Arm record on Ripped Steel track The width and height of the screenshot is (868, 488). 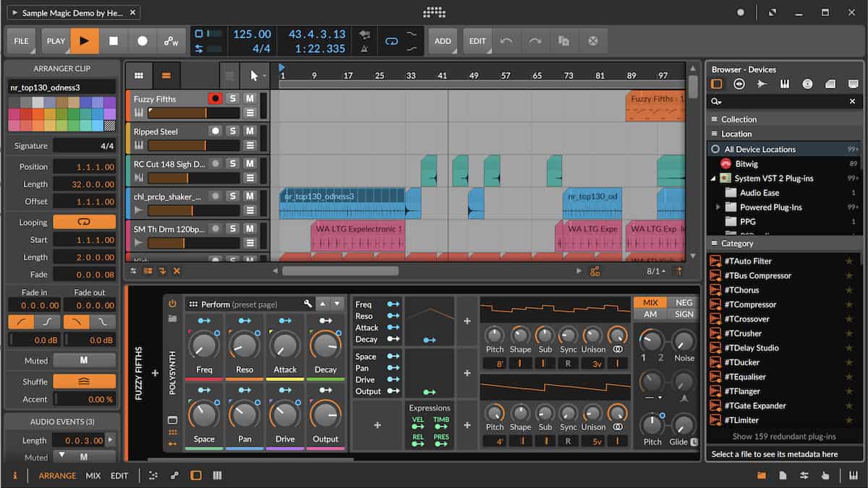point(215,131)
